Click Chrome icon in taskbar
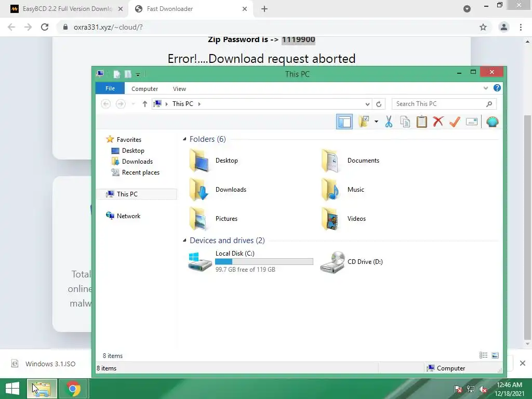This screenshot has width=532, height=399. point(72,389)
